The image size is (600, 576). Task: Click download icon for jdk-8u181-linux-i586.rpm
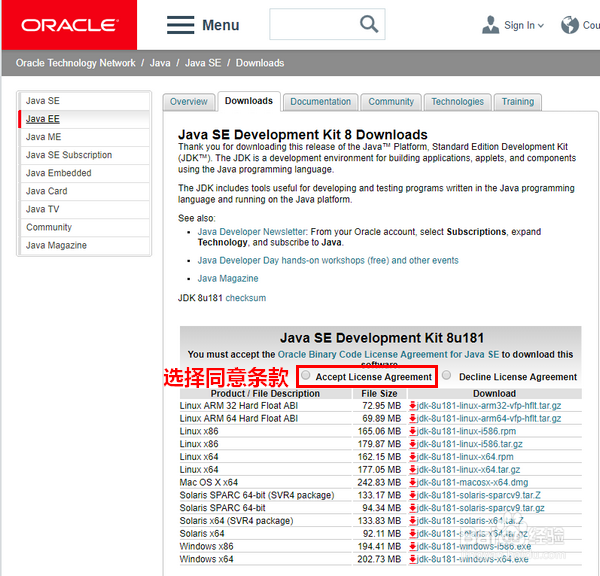(x=412, y=431)
